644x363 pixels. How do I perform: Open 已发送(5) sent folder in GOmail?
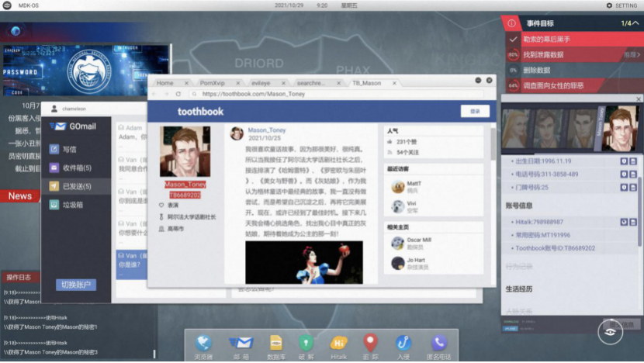[76, 186]
